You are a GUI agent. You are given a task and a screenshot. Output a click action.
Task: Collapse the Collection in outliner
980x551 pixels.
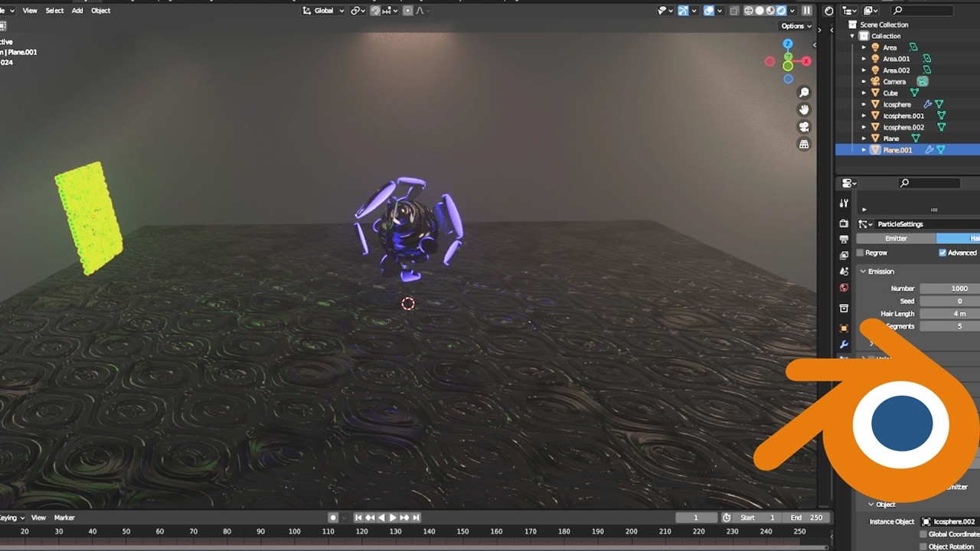(x=852, y=36)
